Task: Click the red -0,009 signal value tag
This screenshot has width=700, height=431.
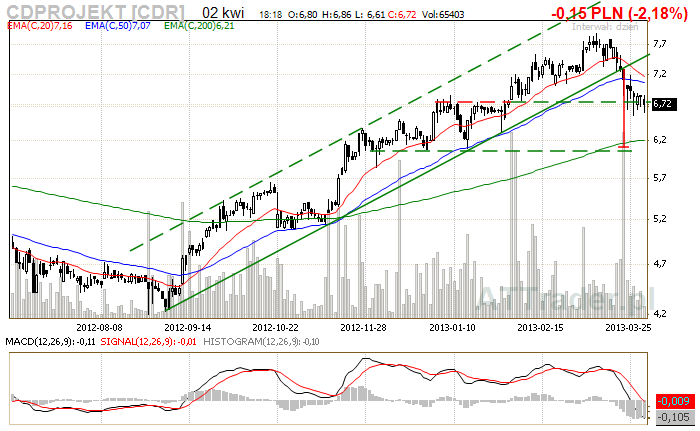Action: (675, 401)
